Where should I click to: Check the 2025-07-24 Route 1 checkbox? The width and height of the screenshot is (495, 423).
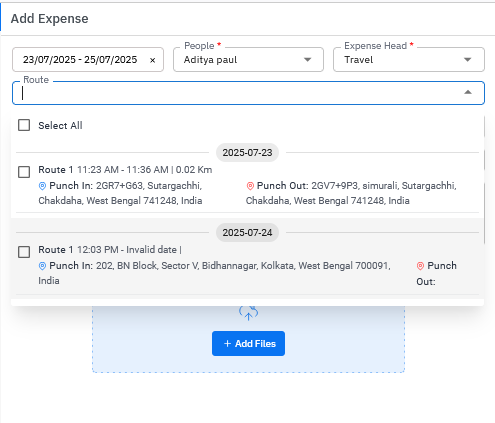[x=24, y=252]
